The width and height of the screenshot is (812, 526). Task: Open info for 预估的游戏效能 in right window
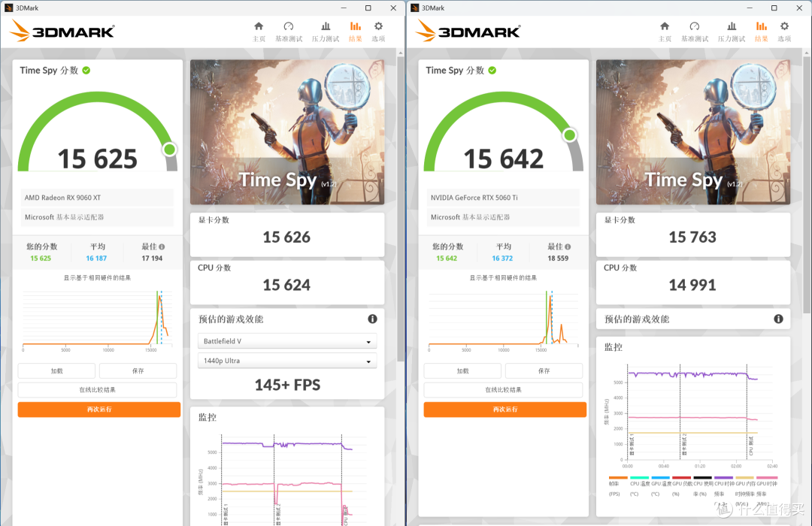click(778, 319)
